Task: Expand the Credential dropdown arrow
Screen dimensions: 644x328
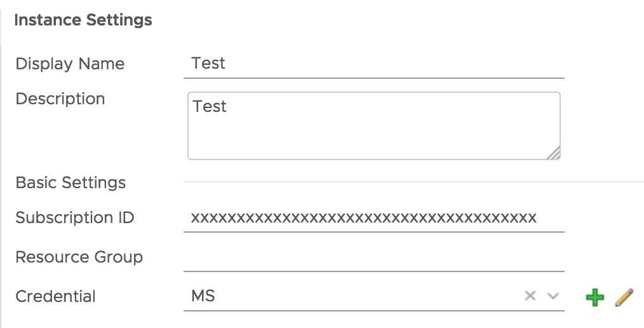Action: coord(553,296)
